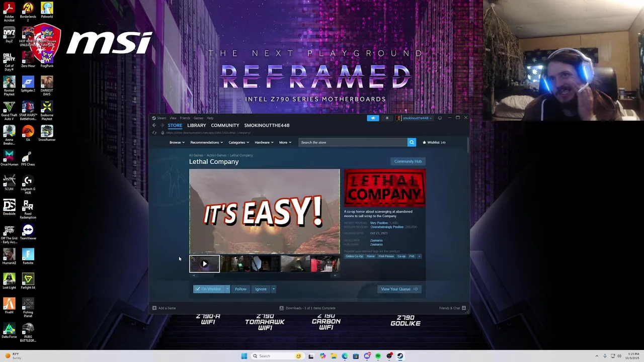Click in the Search the store field
Screen dimensions: 644x362
pos(353,142)
